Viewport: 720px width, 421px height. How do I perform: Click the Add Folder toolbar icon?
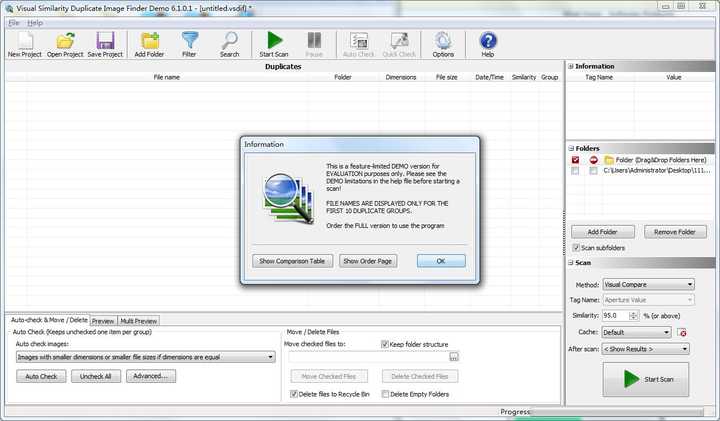(x=150, y=40)
